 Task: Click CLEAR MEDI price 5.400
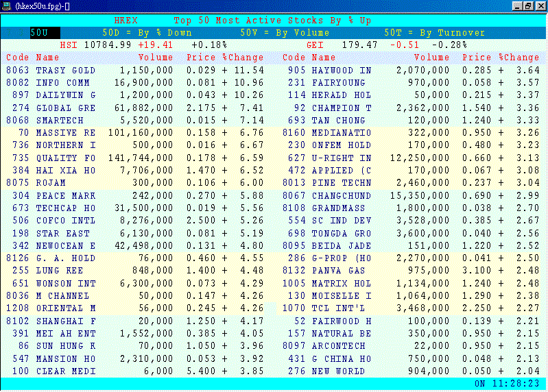coord(201,371)
